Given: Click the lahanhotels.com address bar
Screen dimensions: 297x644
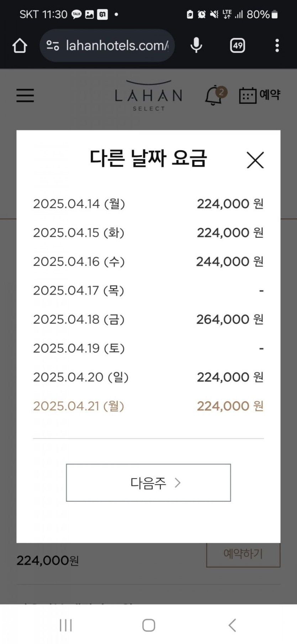Looking at the screenshot, I should click(x=117, y=46).
